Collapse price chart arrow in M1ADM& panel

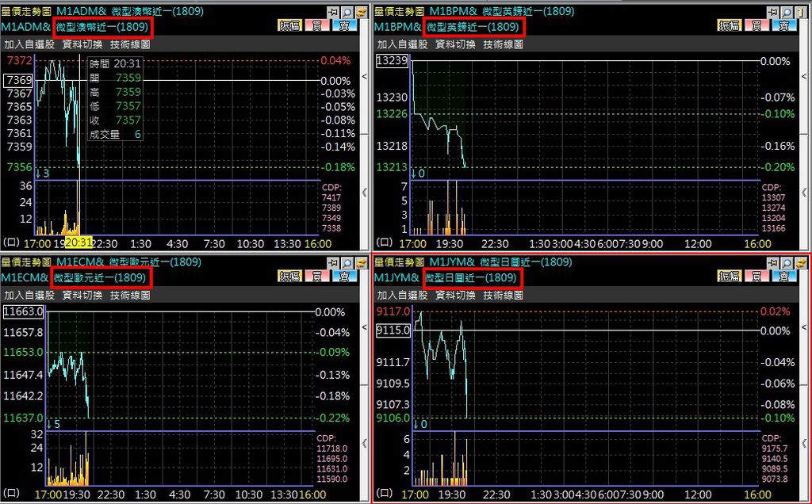tap(364, 77)
